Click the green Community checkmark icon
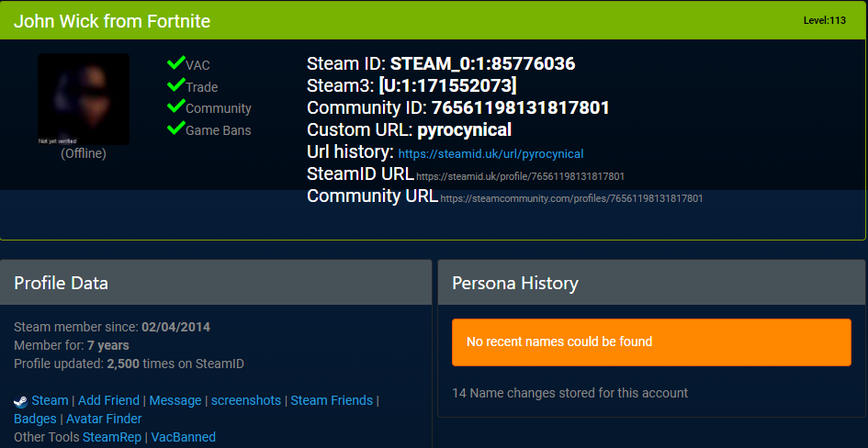The height and width of the screenshot is (448, 868). pos(175,106)
